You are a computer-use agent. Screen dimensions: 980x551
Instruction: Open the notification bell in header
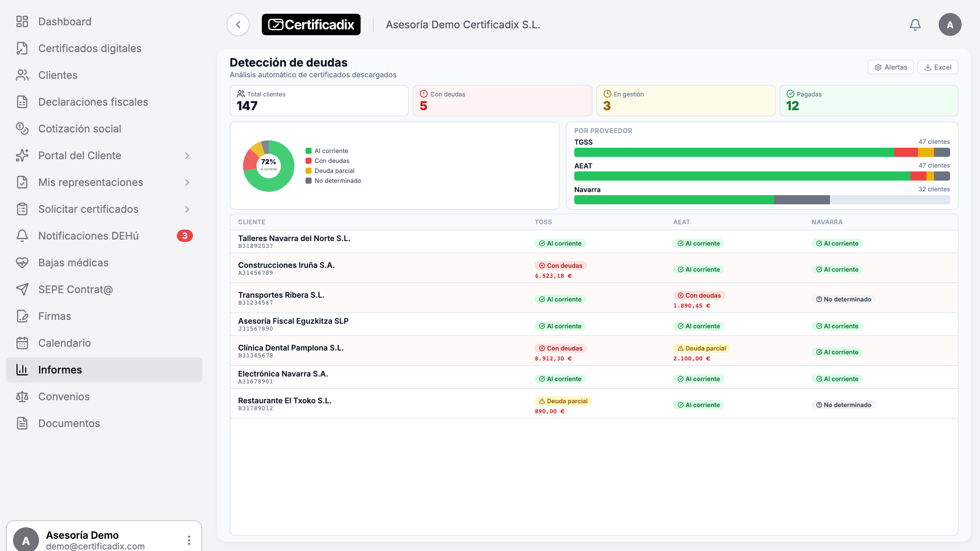click(915, 25)
